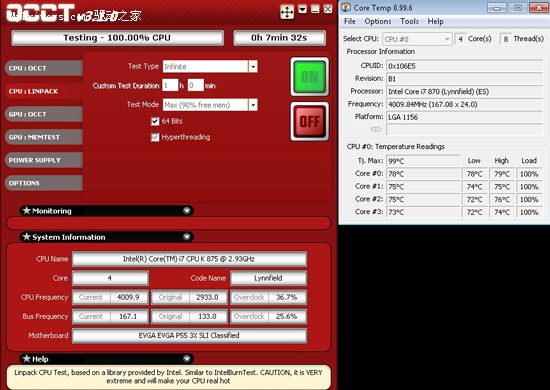Click the Testing 100.00% CPU status bar
The image size is (550, 390).
coord(117,38)
